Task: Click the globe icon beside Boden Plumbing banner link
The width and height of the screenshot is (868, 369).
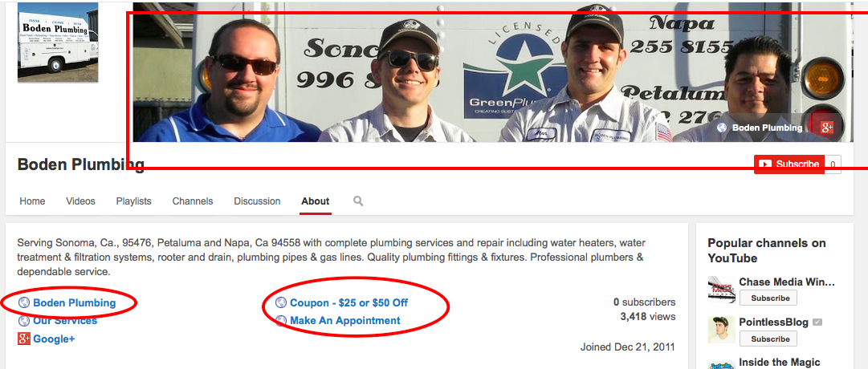Action: click(x=722, y=128)
